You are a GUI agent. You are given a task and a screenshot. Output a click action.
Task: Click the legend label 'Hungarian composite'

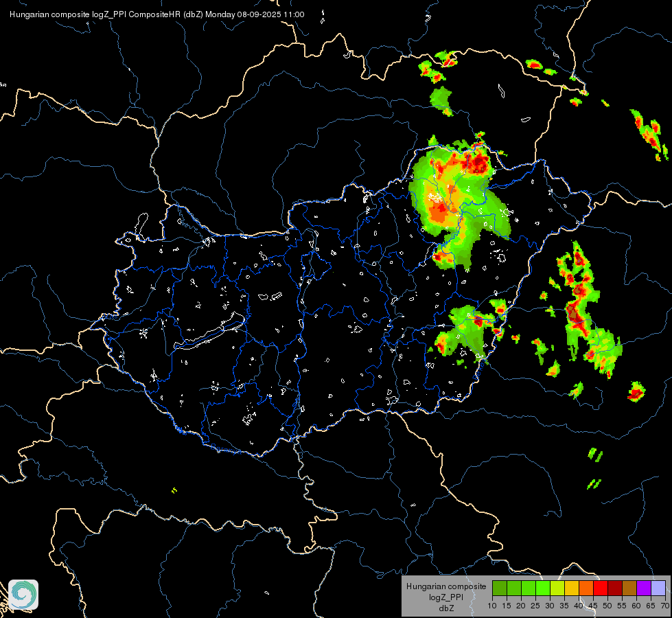click(x=446, y=586)
